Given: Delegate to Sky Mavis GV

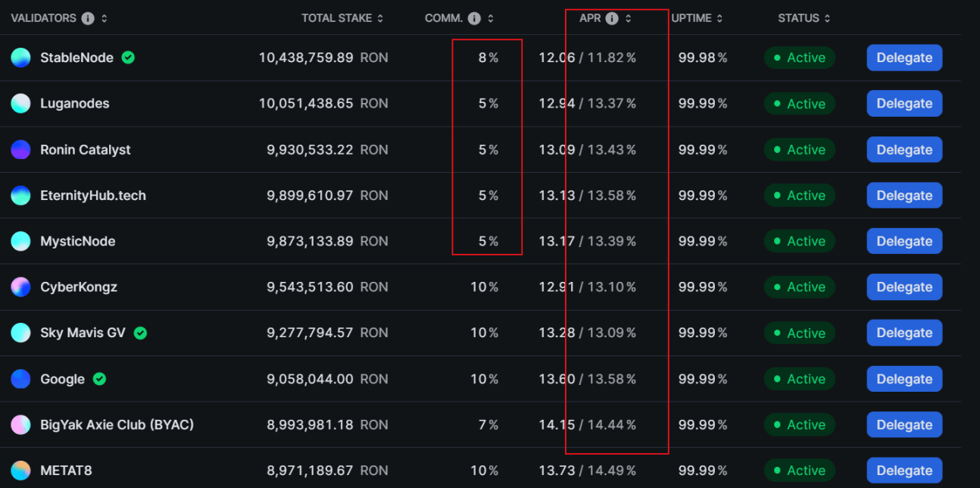Looking at the screenshot, I should click(904, 333).
